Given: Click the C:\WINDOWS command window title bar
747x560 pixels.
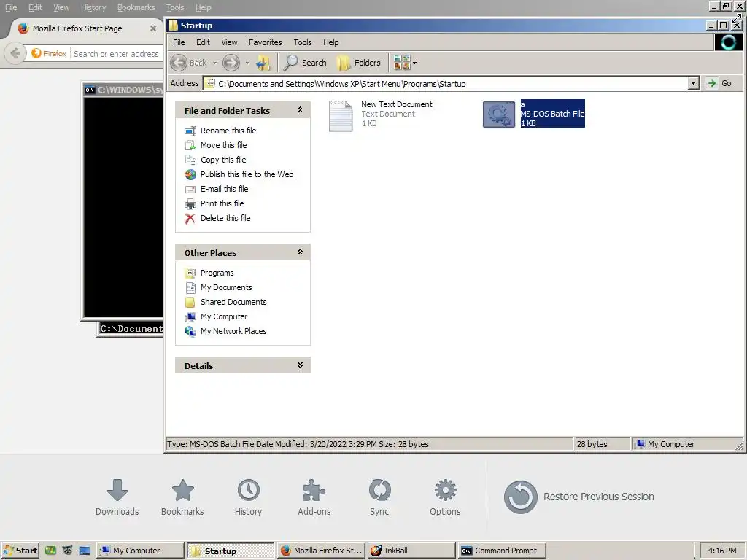Looking at the screenshot, I should click(x=124, y=90).
